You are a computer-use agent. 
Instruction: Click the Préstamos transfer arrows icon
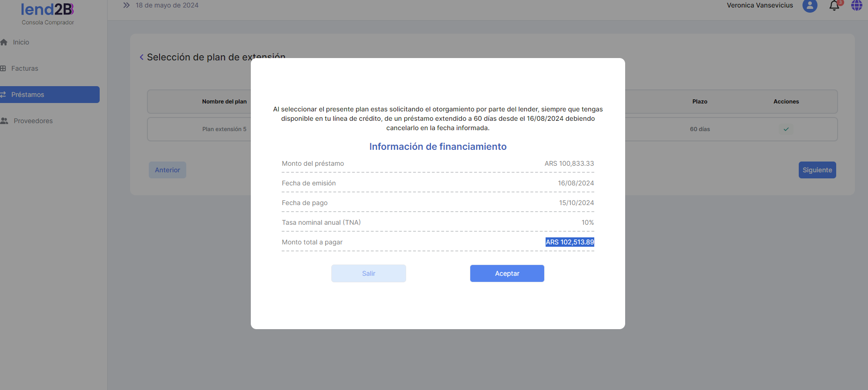pyautogui.click(x=3, y=95)
